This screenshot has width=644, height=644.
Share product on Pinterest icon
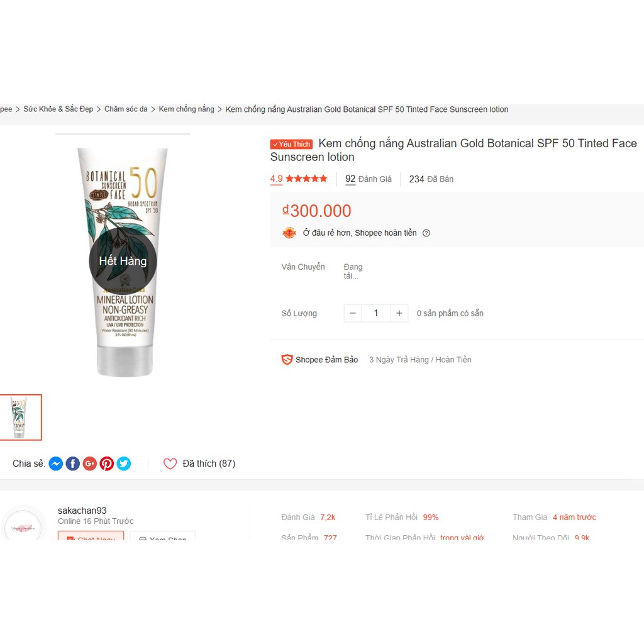(107, 464)
